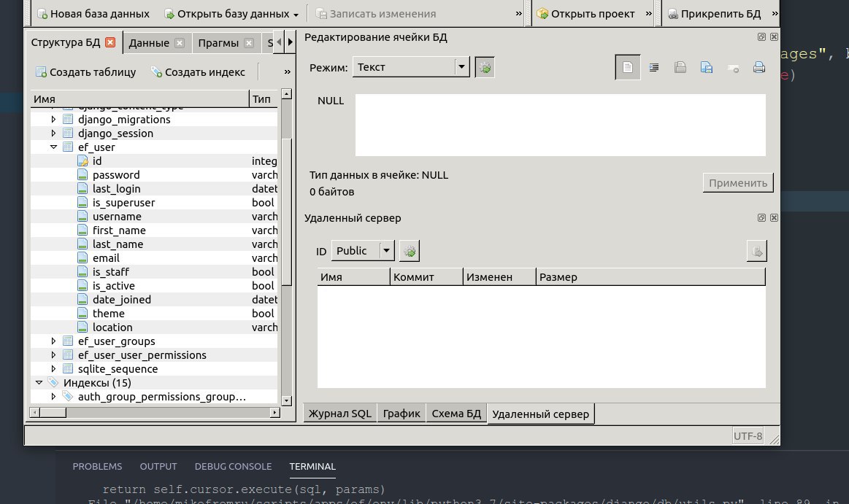This screenshot has width=849, height=504.
Task: Show hidden items after Создать индекс
Action: (287, 72)
